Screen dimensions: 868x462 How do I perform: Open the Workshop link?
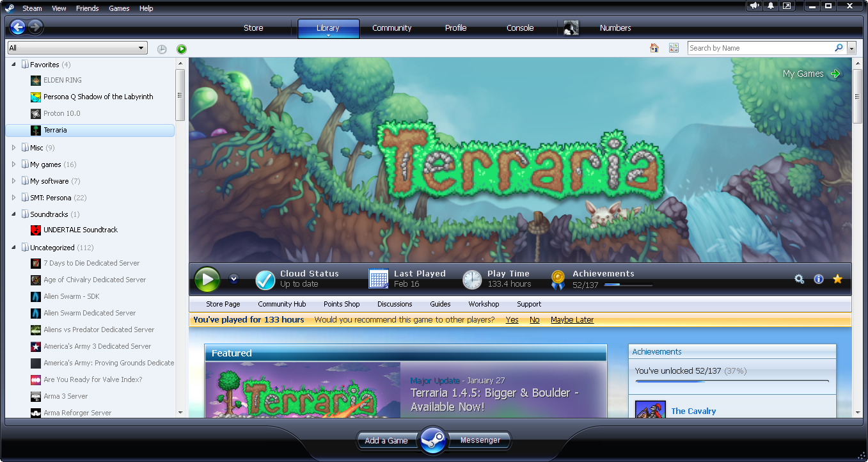click(x=484, y=304)
